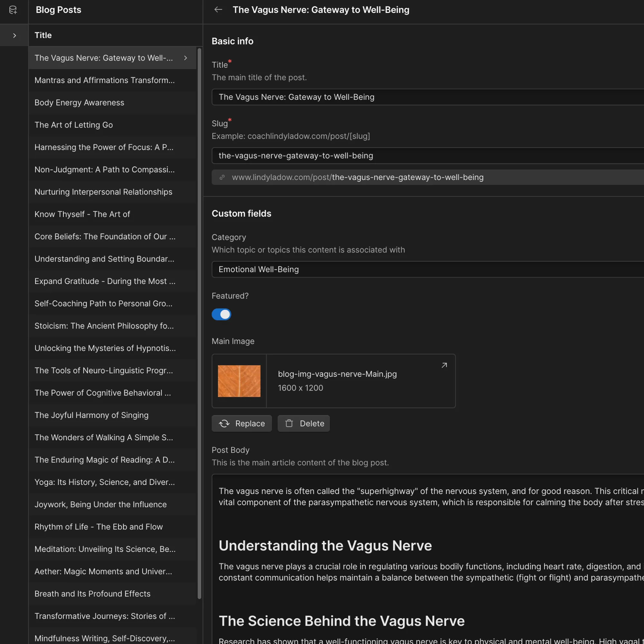Select Power of Cognitive Behavioral post
This screenshot has width=644, height=644.
click(x=112, y=393)
